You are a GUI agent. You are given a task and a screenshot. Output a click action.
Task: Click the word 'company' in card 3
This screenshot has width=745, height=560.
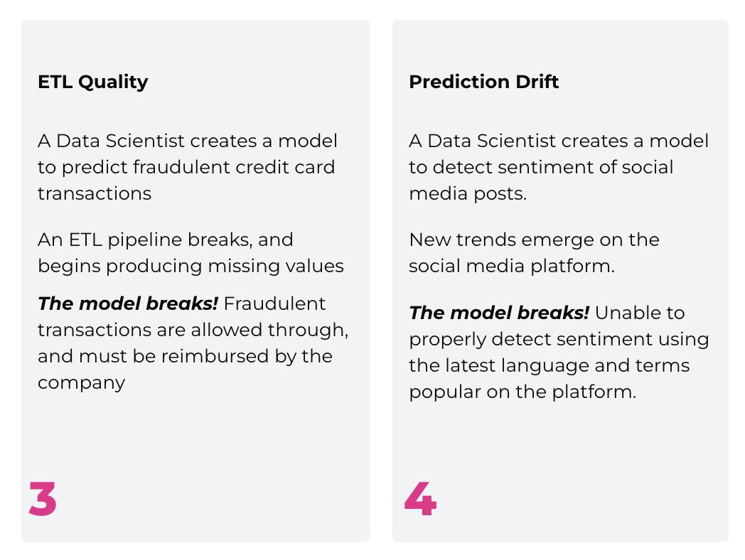[x=81, y=384]
